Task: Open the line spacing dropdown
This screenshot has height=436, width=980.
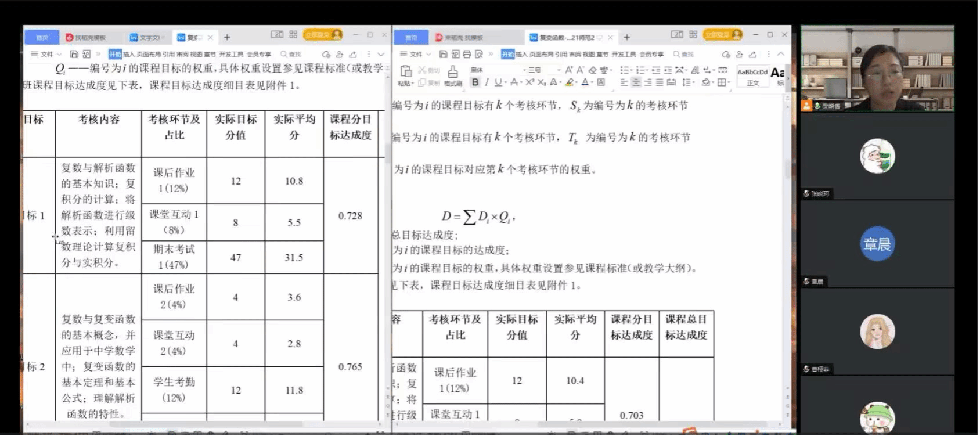Action: point(688,82)
